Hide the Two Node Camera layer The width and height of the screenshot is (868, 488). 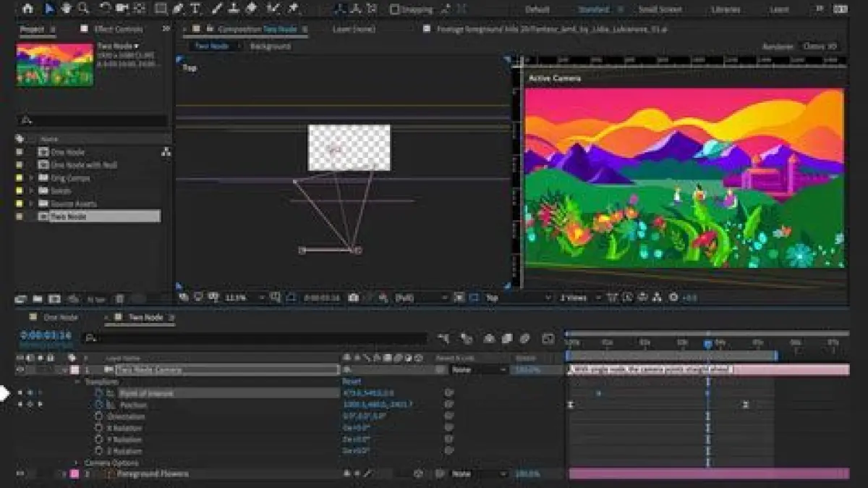click(x=20, y=369)
